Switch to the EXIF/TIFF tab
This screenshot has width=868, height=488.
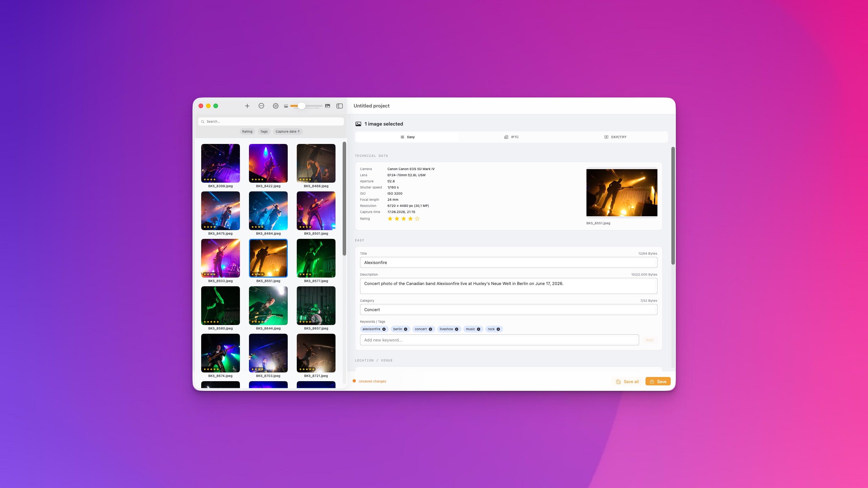click(x=615, y=137)
